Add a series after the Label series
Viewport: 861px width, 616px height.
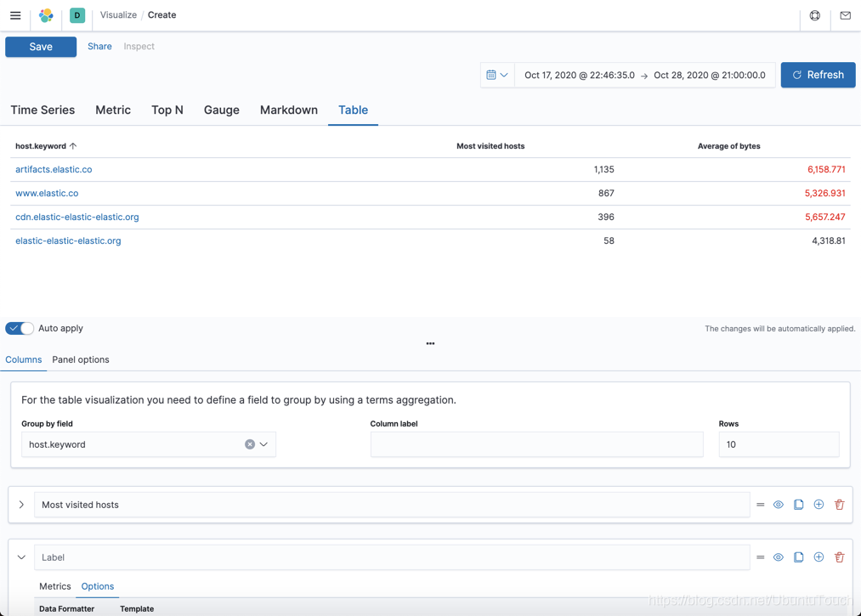tap(819, 557)
